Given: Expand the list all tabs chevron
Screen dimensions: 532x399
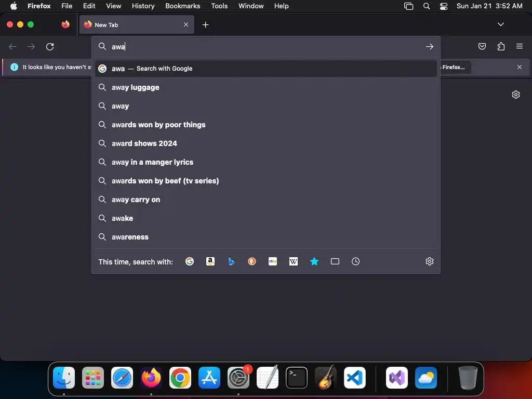Looking at the screenshot, I should (500, 24).
